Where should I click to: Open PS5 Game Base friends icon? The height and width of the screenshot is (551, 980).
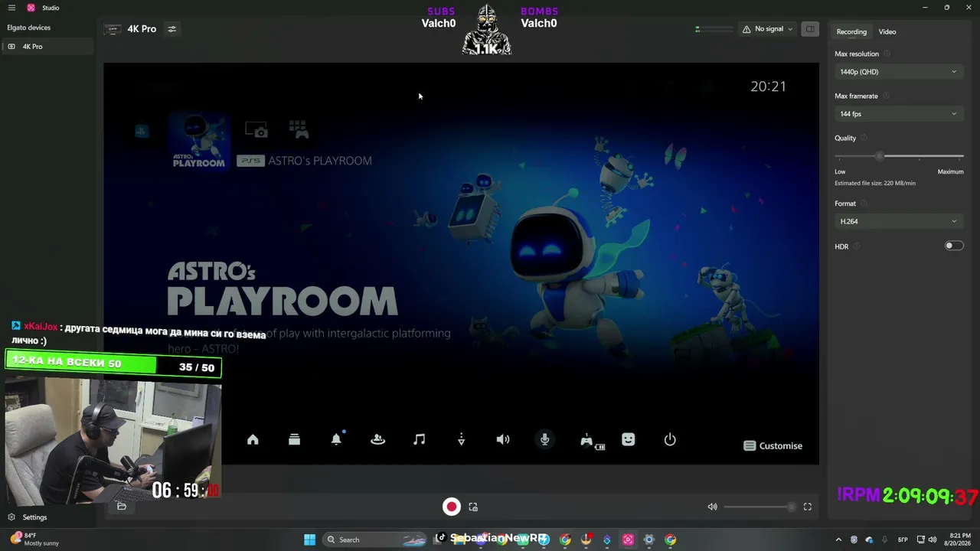377,439
